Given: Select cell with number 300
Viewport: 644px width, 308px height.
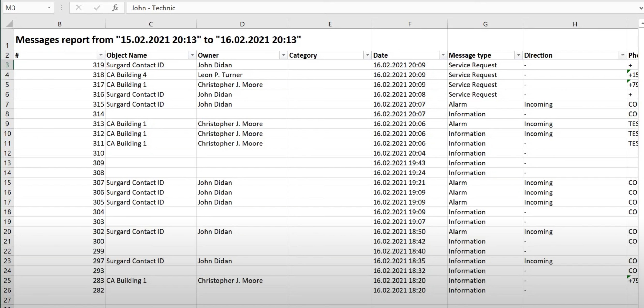Looking at the screenshot, I should coord(60,241).
